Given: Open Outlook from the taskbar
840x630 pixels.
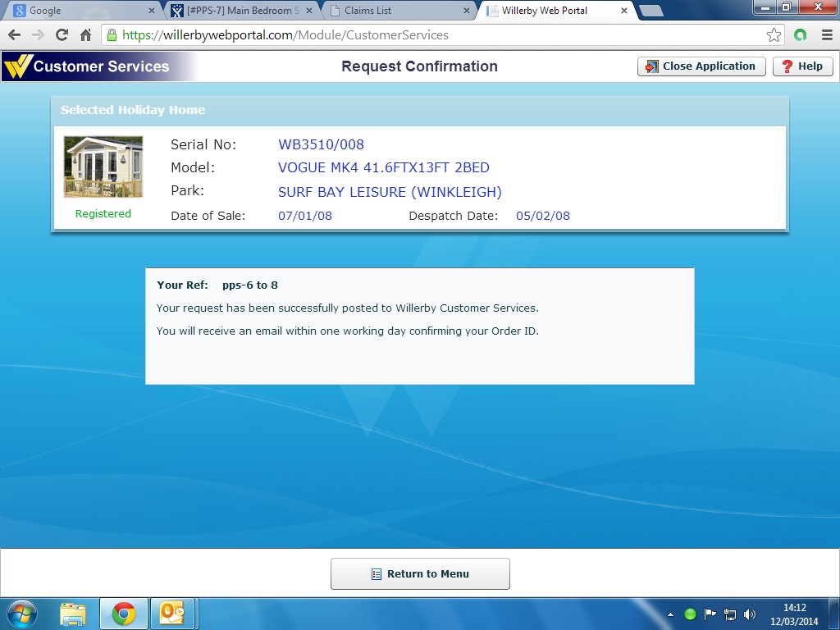Looking at the screenshot, I should (x=172, y=614).
